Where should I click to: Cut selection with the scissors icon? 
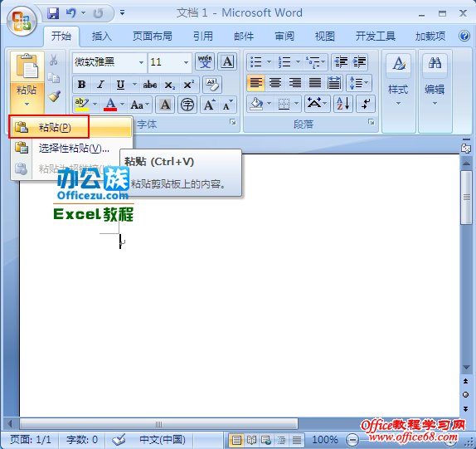[54, 60]
